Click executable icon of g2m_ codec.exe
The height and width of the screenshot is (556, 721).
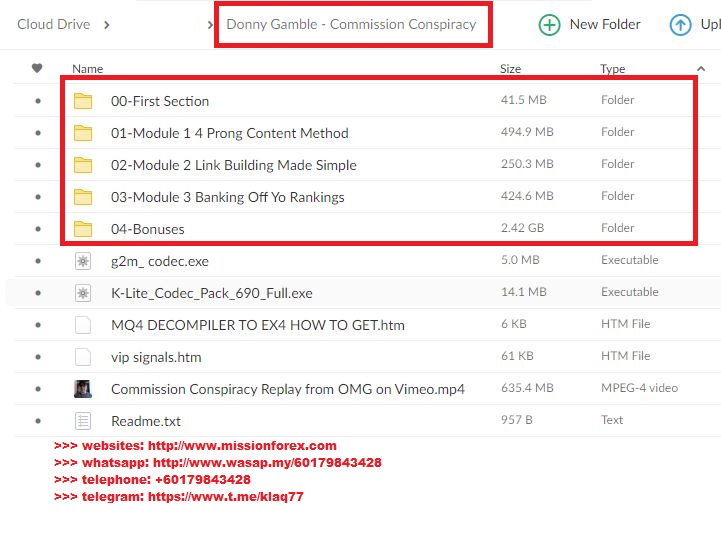[83, 261]
